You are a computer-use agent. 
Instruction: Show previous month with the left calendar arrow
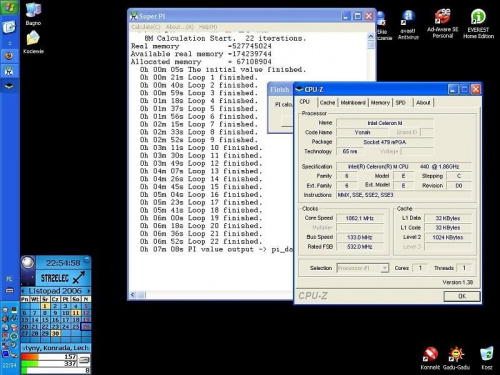[x=23, y=291]
